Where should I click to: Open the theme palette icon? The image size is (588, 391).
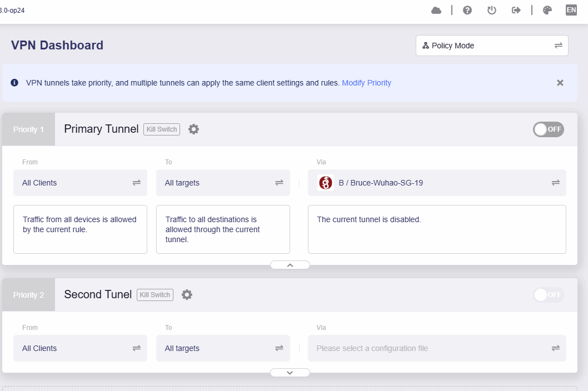pyautogui.click(x=547, y=11)
